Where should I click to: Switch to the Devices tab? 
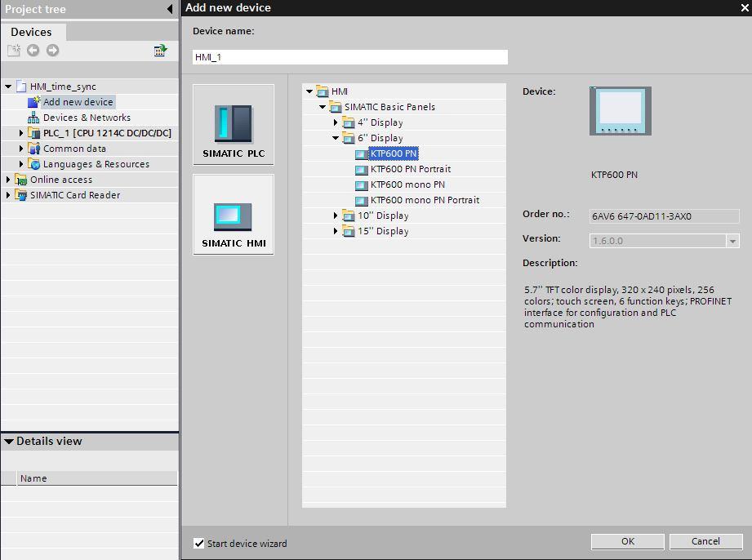(31, 32)
